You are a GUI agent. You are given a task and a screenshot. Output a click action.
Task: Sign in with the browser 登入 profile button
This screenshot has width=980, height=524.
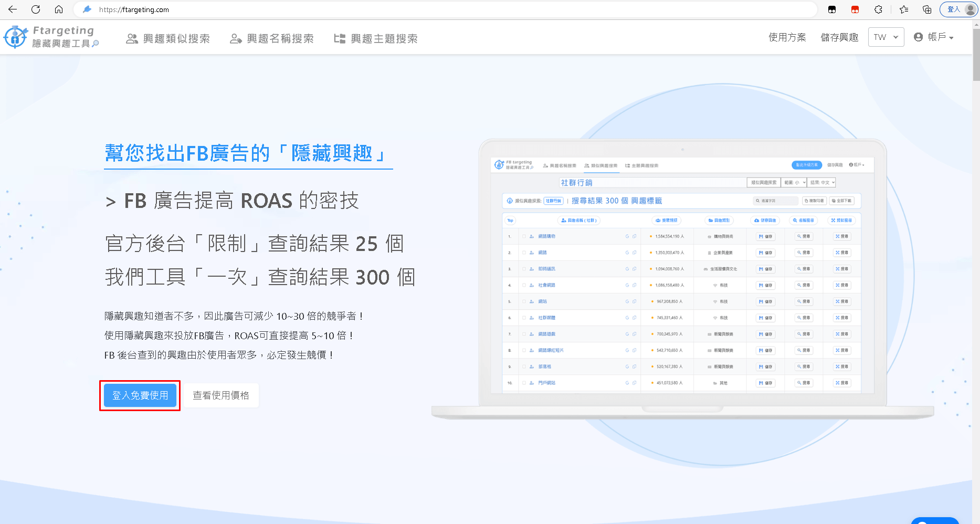(x=958, y=9)
